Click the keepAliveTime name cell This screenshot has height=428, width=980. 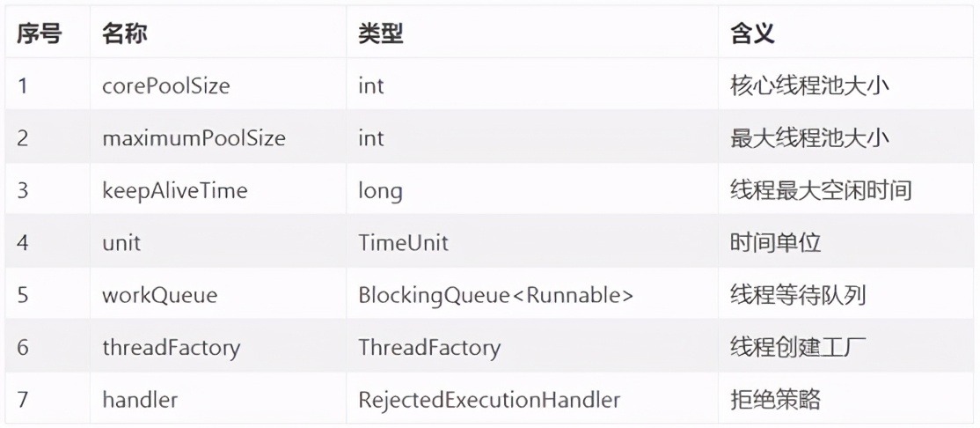(x=174, y=190)
